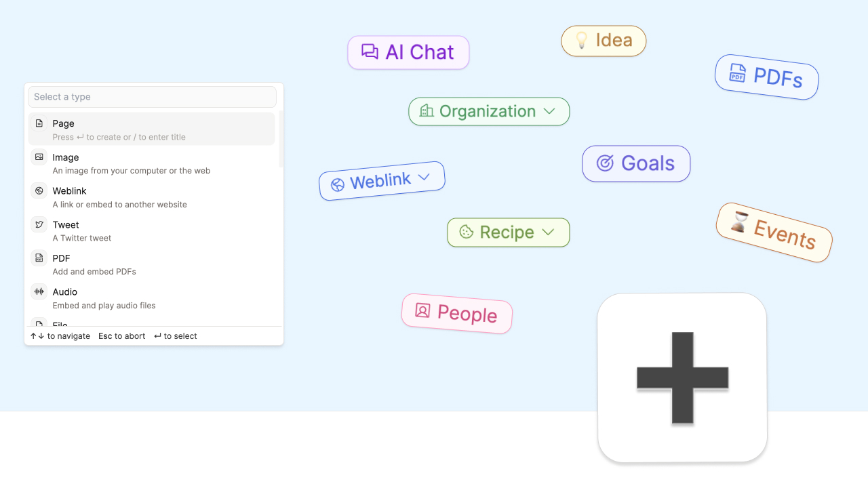Click the Events tag
The image size is (868, 488).
click(774, 232)
